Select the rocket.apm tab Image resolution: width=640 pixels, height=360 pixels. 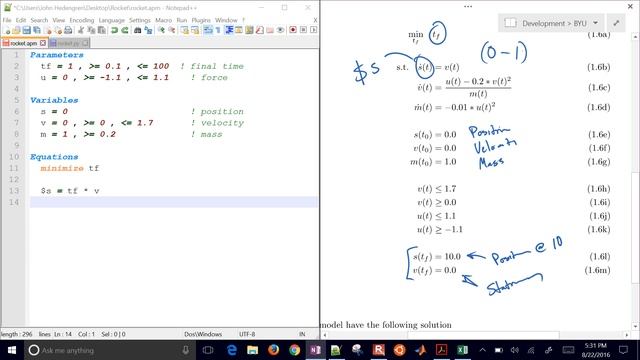[x=24, y=43]
